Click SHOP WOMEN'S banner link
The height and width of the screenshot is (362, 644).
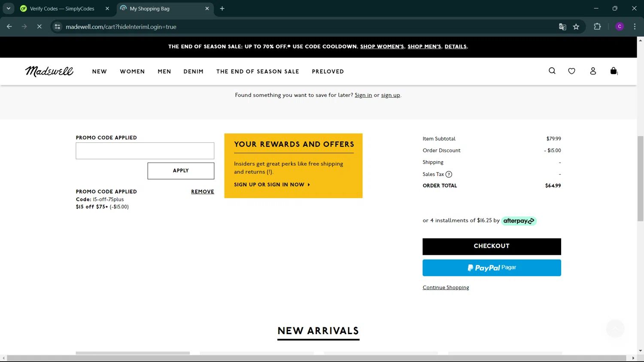coord(382,46)
